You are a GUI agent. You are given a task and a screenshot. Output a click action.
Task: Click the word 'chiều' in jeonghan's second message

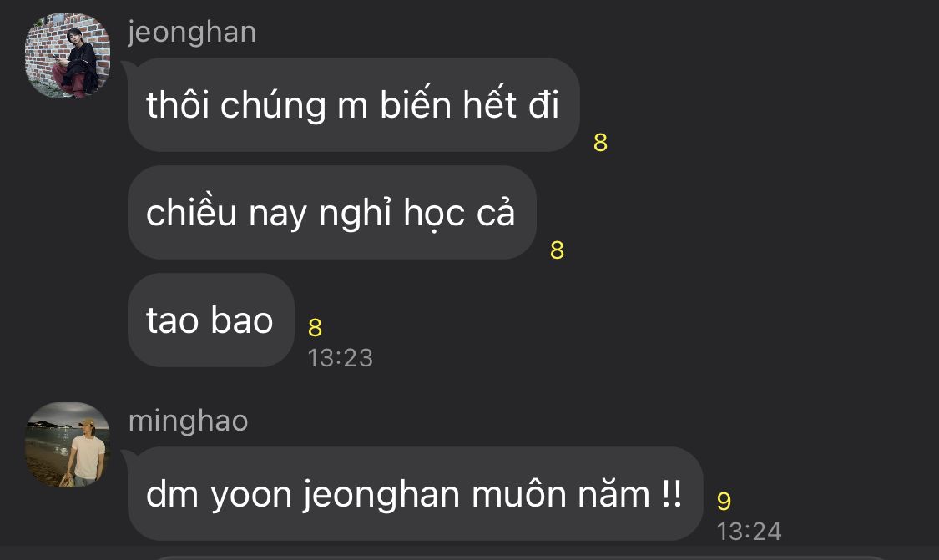192,211
